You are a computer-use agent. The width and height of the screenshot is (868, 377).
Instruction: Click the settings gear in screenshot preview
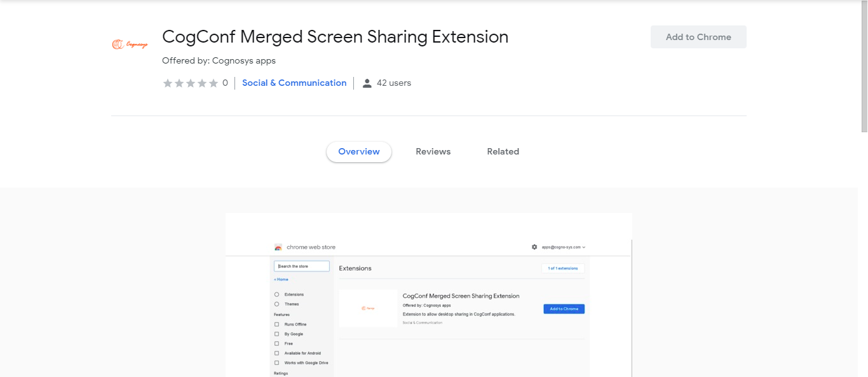[x=534, y=247]
